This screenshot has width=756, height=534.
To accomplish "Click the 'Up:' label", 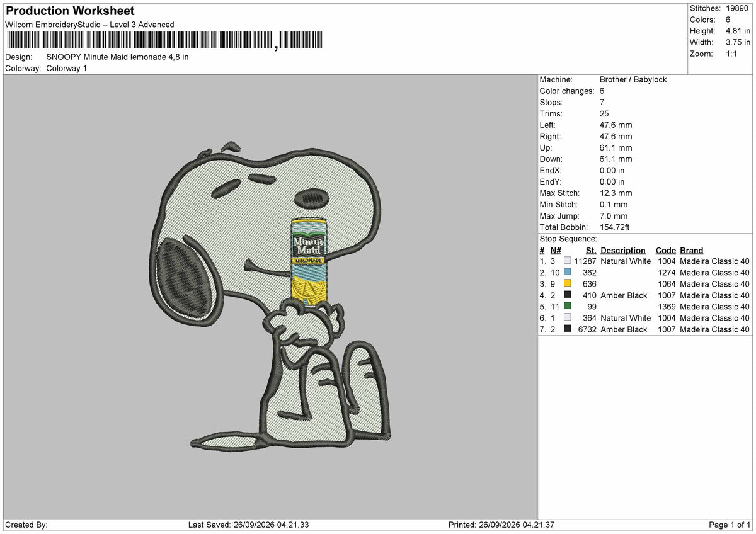I will [547, 147].
